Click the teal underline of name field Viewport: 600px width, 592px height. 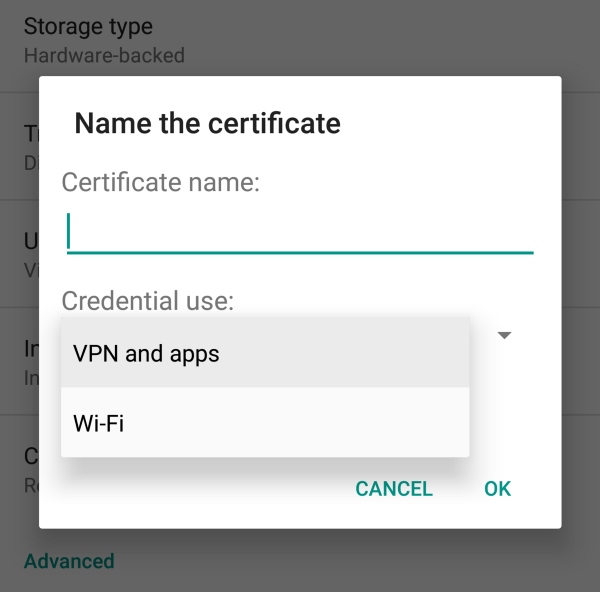(x=300, y=253)
